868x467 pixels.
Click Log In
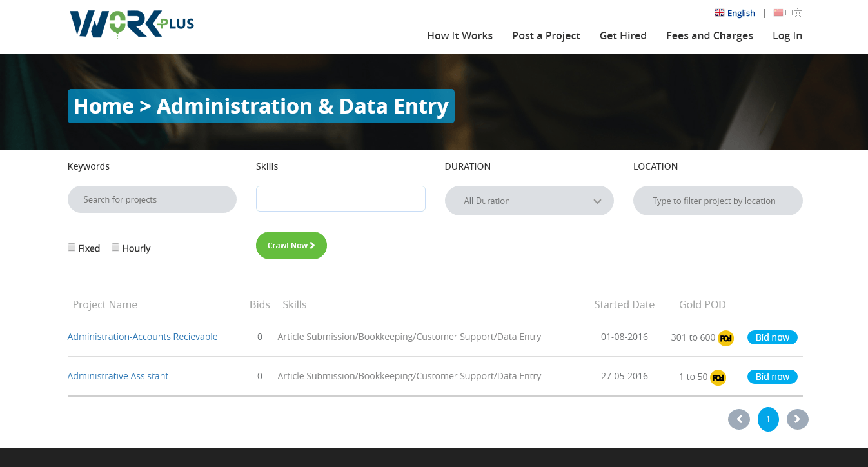[787, 35]
